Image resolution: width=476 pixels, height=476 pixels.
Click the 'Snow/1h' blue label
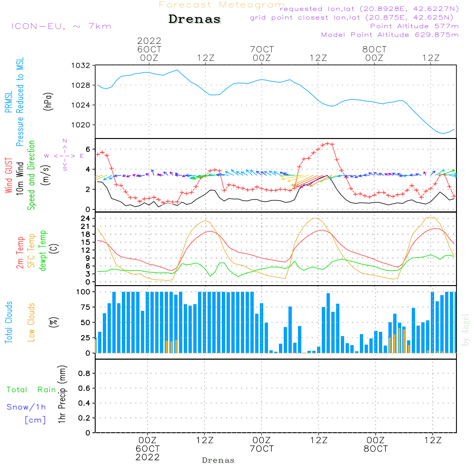pos(26,407)
